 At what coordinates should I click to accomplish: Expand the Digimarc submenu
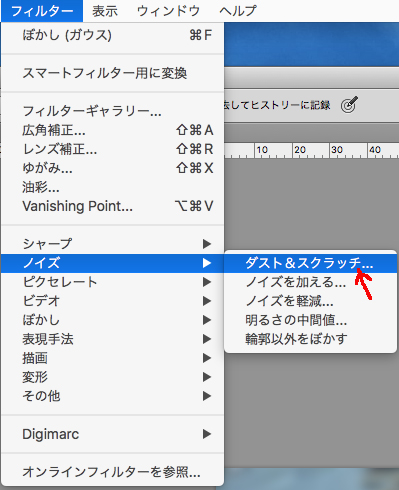coord(112,434)
